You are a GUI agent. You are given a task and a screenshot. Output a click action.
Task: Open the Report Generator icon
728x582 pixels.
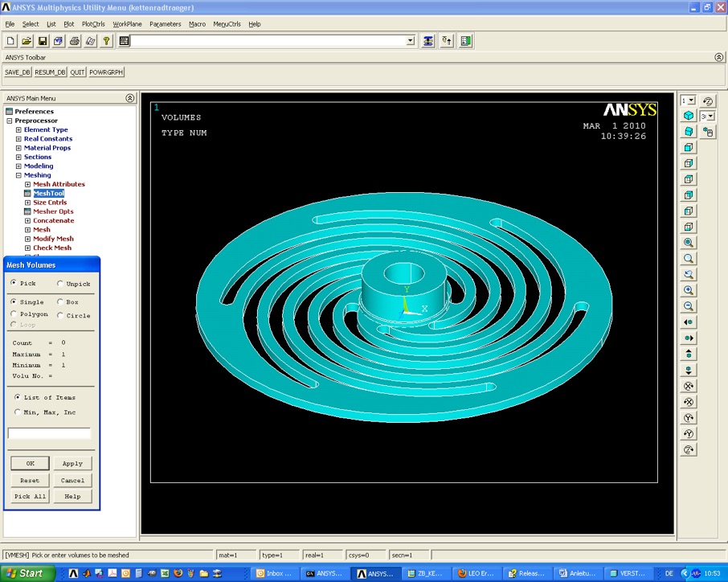(91, 41)
